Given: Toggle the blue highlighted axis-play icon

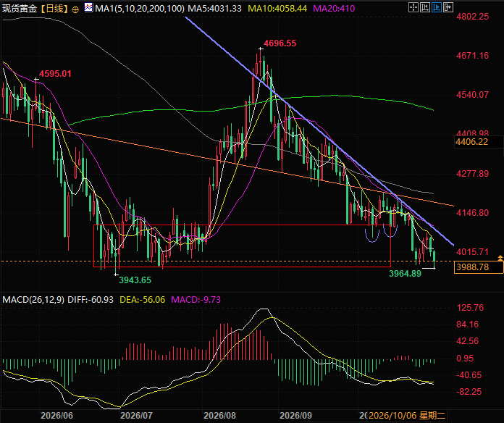Looking at the screenshot, I should pyautogui.click(x=437, y=7).
